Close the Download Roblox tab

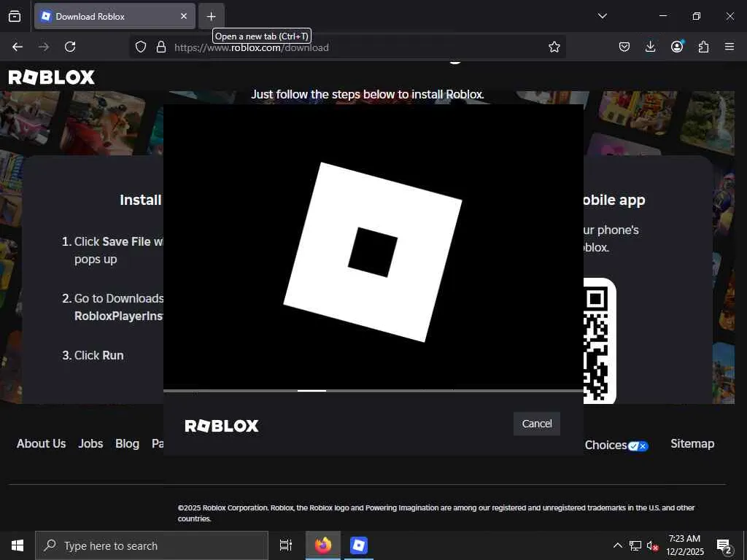pyautogui.click(x=183, y=16)
